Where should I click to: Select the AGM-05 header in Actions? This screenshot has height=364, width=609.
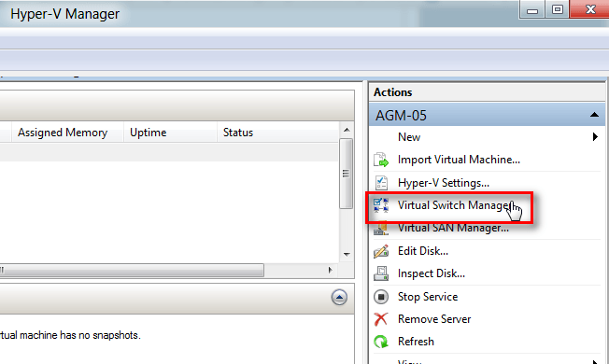(487, 115)
